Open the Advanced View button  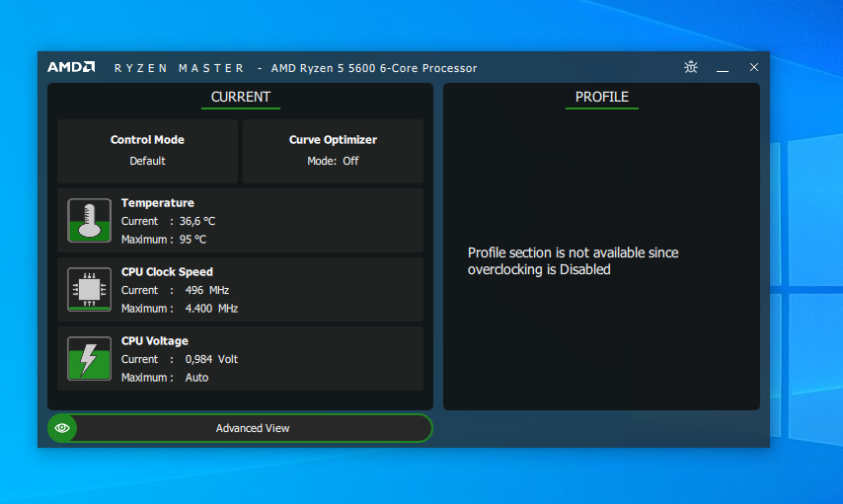[x=240, y=428]
